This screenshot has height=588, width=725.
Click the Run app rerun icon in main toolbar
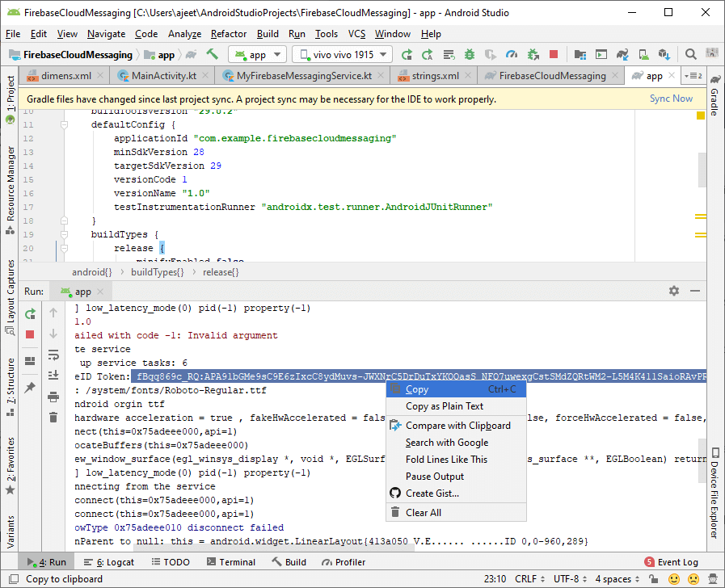pyautogui.click(x=407, y=54)
